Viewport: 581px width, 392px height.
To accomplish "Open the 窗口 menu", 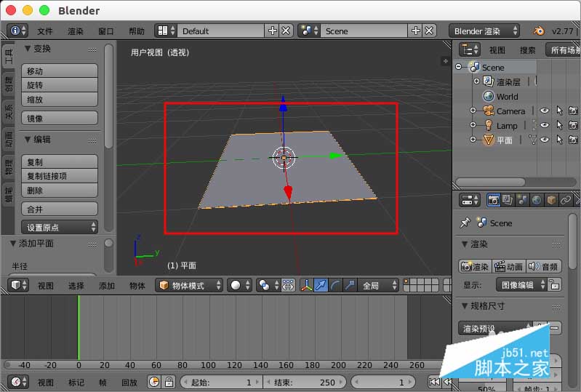I will click(x=105, y=31).
